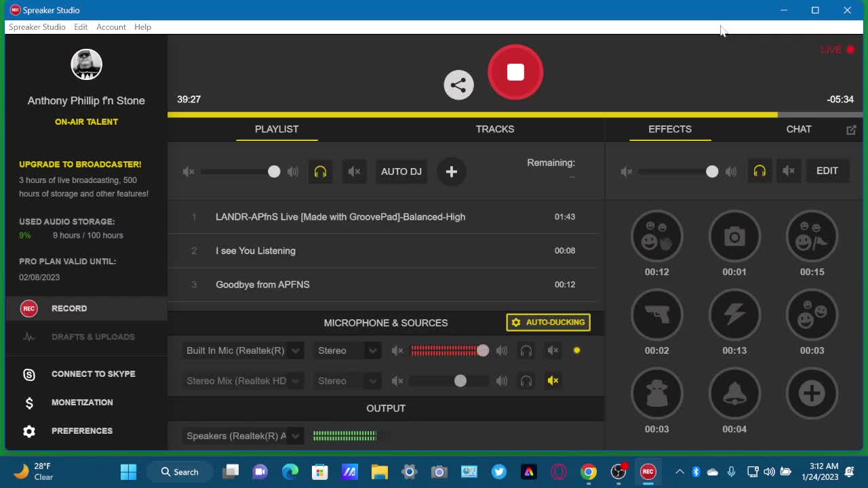This screenshot has height=488, width=868.
Task: Open Windows Start menu
Action: point(128,472)
